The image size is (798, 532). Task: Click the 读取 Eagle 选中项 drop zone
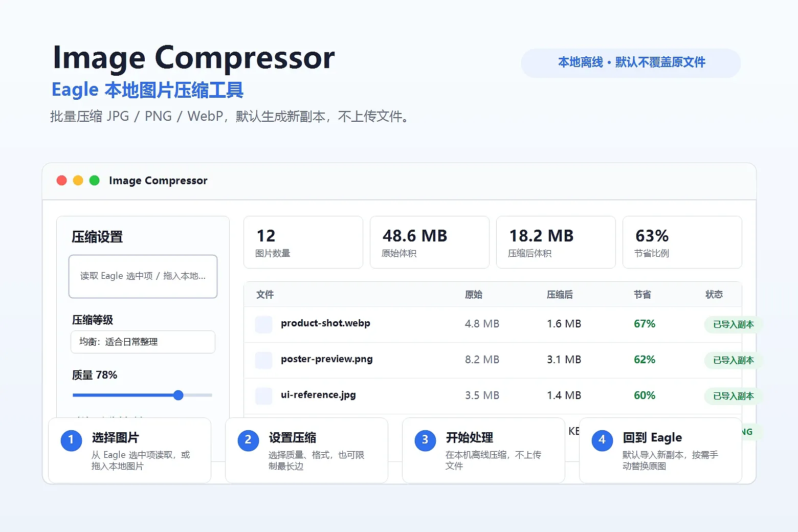[143, 276]
